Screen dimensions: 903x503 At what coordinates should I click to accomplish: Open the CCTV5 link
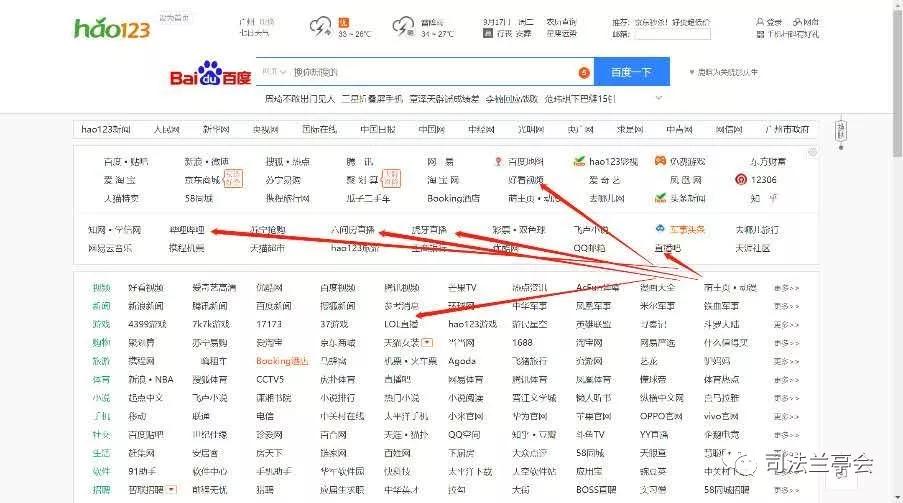point(270,380)
